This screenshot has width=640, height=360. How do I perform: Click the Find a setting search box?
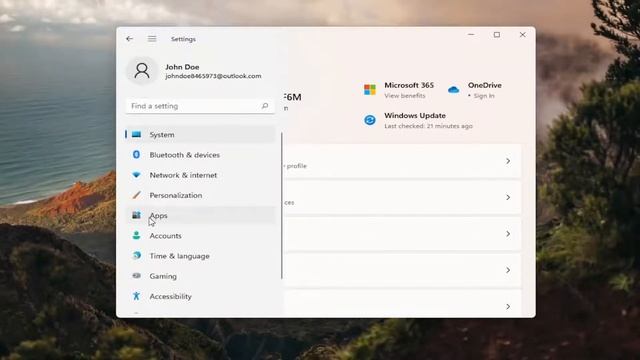200,106
